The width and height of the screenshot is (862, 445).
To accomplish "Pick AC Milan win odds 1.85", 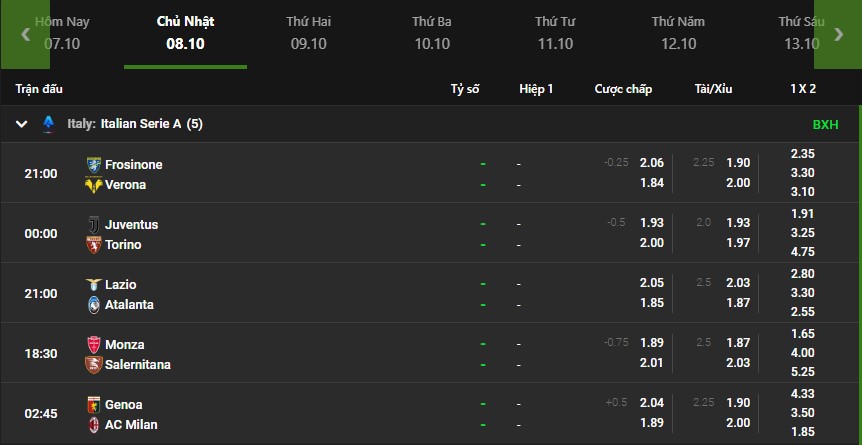I will [802, 431].
